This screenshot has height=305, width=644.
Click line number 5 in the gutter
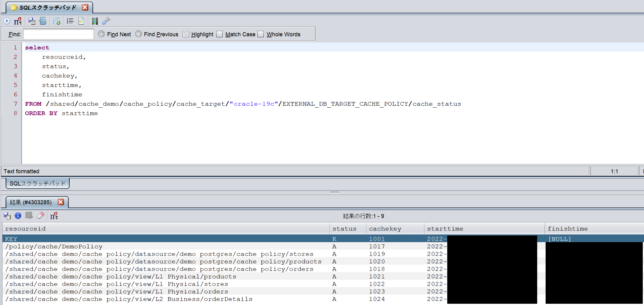pyautogui.click(x=15, y=85)
